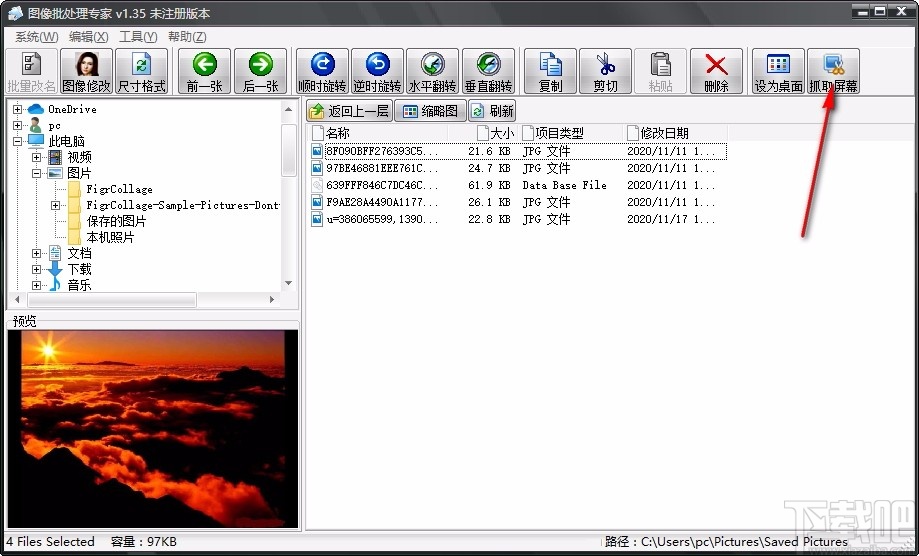This screenshot has height=556, width=919.
Task: Click the folder tree scroll-down arrow
Action: click(288, 284)
